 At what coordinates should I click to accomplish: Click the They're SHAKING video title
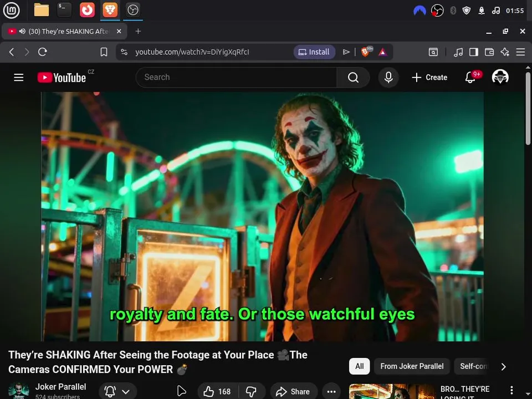click(x=158, y=362)
